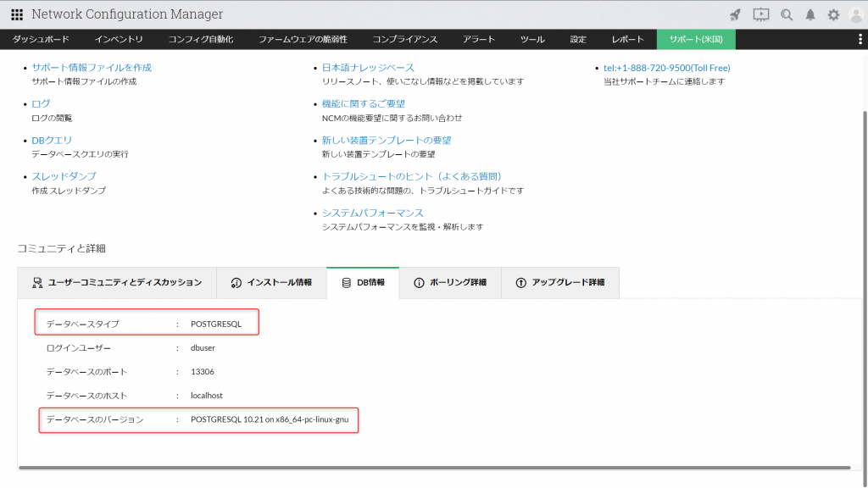Open the アラート menu
Screen dimensions: 868x488
coord(479,39)
